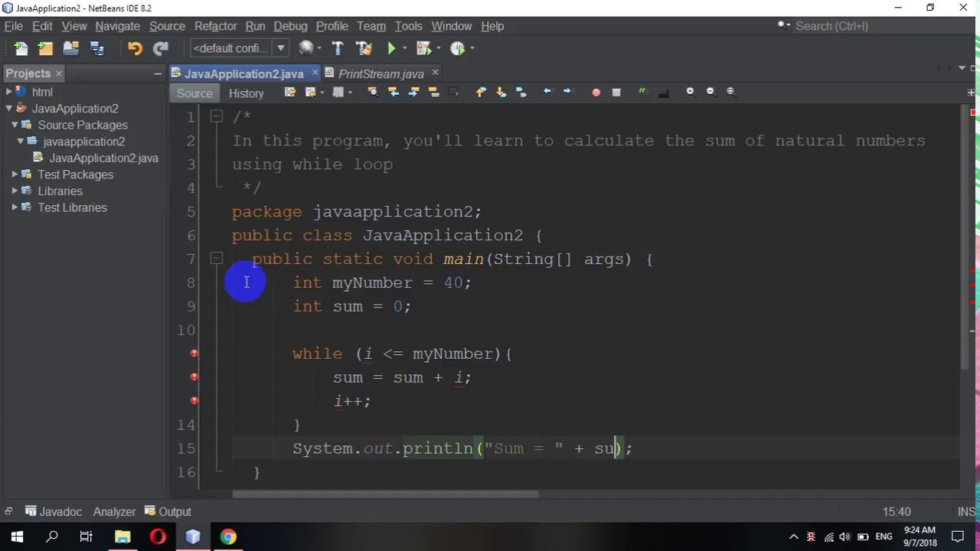Click the Profile Project icon
Viewport: 980px width, 551px height.
click(x=457, y=48)
